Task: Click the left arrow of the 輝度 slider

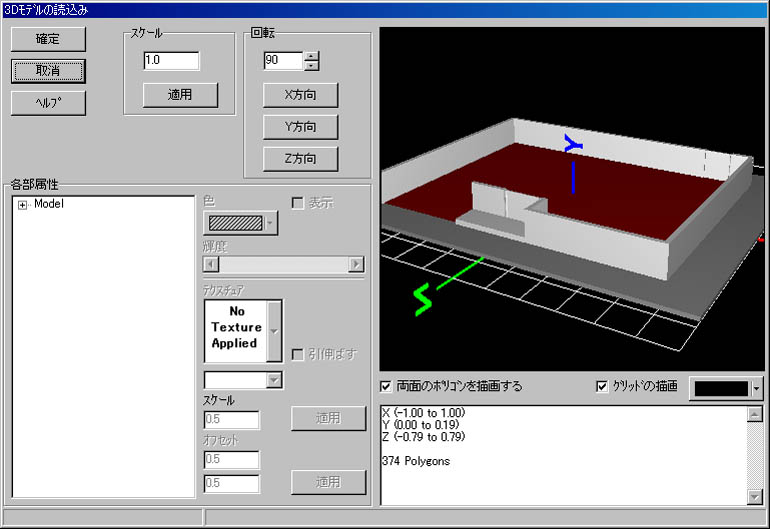Action: (x=211, y=264)
